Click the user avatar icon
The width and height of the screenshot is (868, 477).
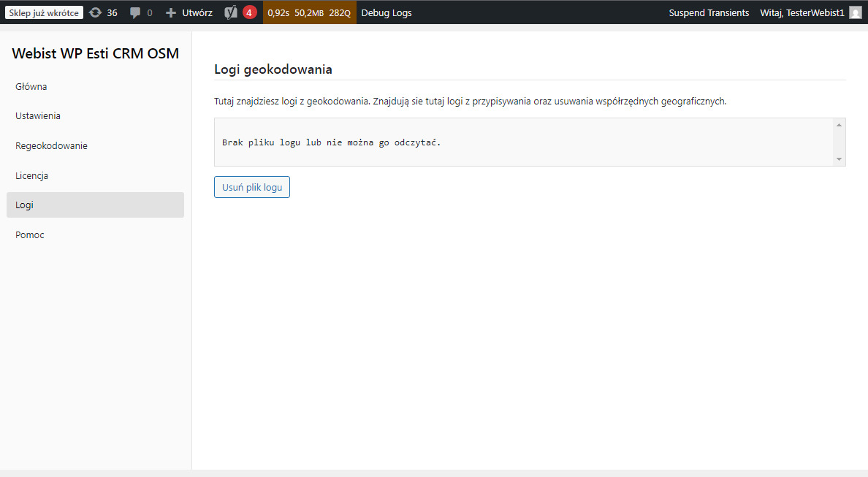coord(855,12)
